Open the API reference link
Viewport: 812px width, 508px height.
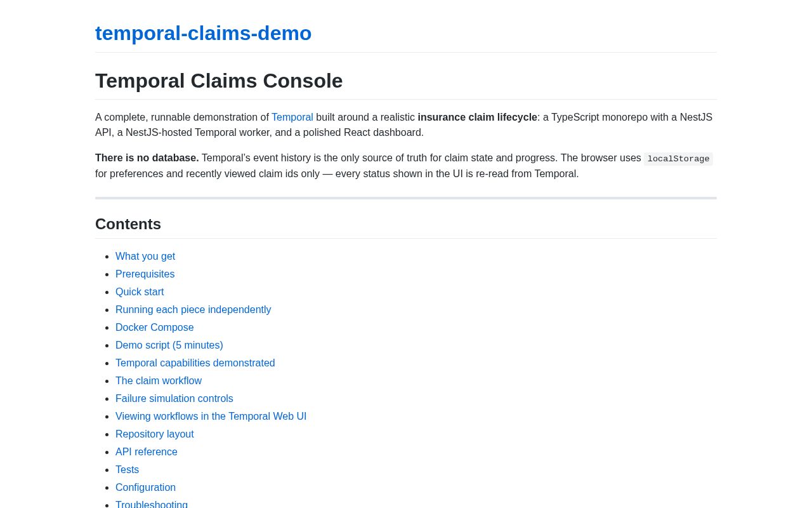click(147, 452)
